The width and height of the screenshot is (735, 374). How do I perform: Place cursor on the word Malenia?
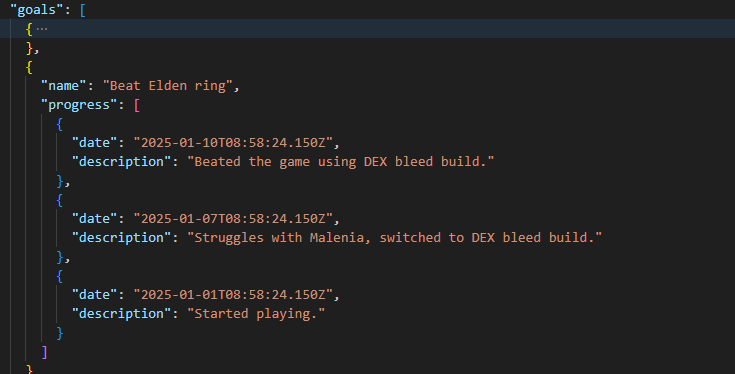tap(337, 238)
